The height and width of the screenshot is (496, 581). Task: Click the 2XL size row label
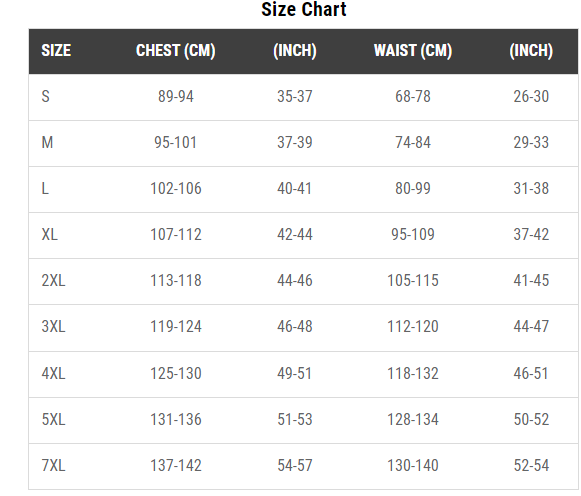(x=53, y=280)
